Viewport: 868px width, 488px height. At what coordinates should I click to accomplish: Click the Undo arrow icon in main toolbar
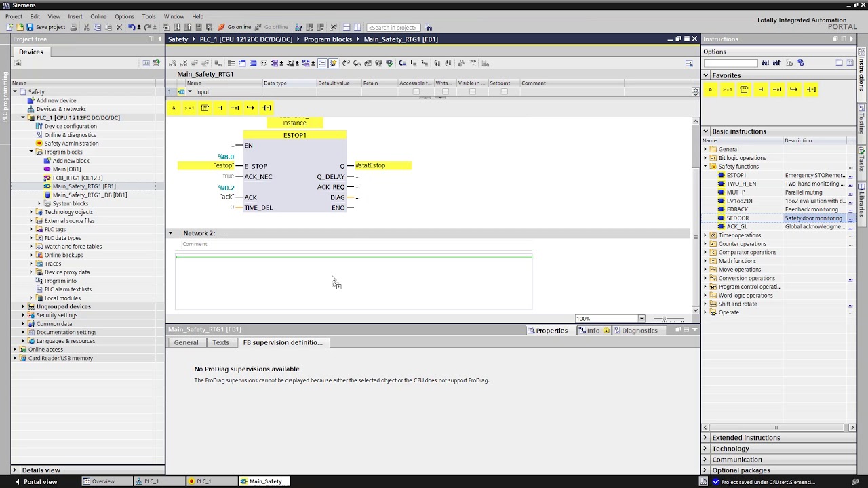[x=132, y=27]
